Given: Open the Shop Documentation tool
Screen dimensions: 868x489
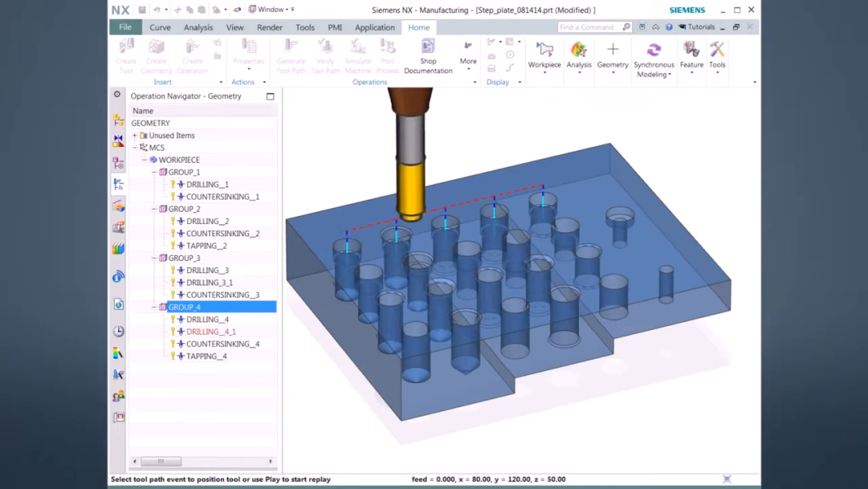Looking at the screenshot, I should 428,56.
